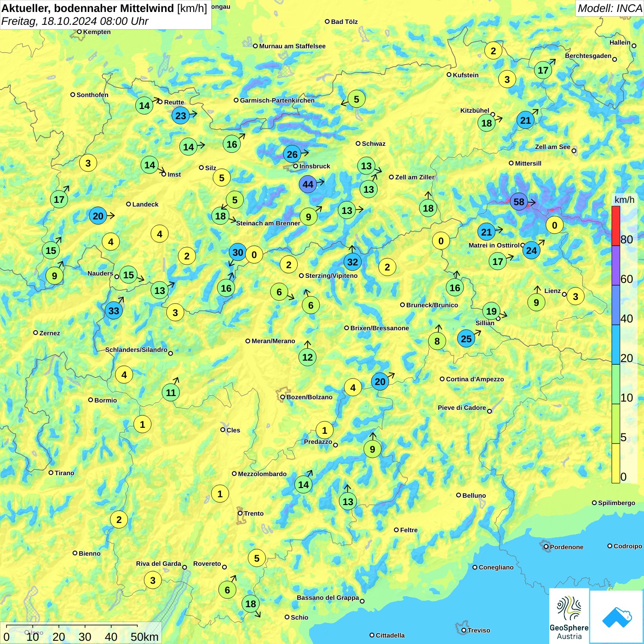Select the 20 km/h marker near Landeck
Image resolution: width=644 pixels, height=644 pixels.
tap(98, 216)
